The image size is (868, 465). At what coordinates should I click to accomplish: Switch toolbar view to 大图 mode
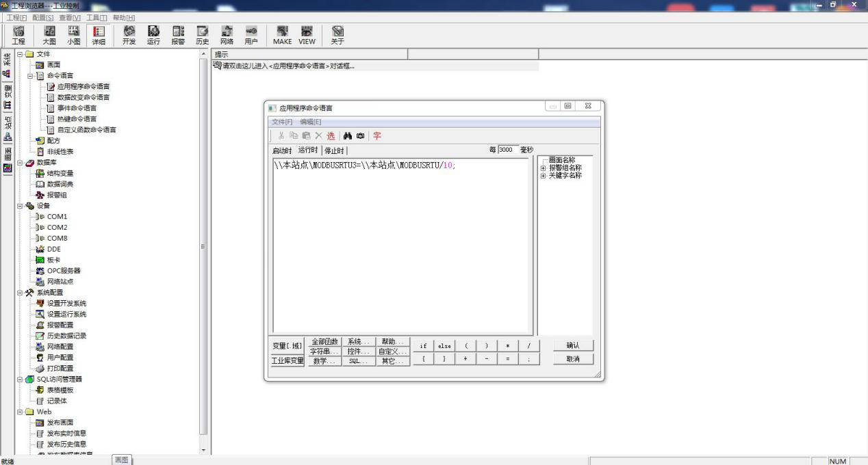tap(49, 36)
